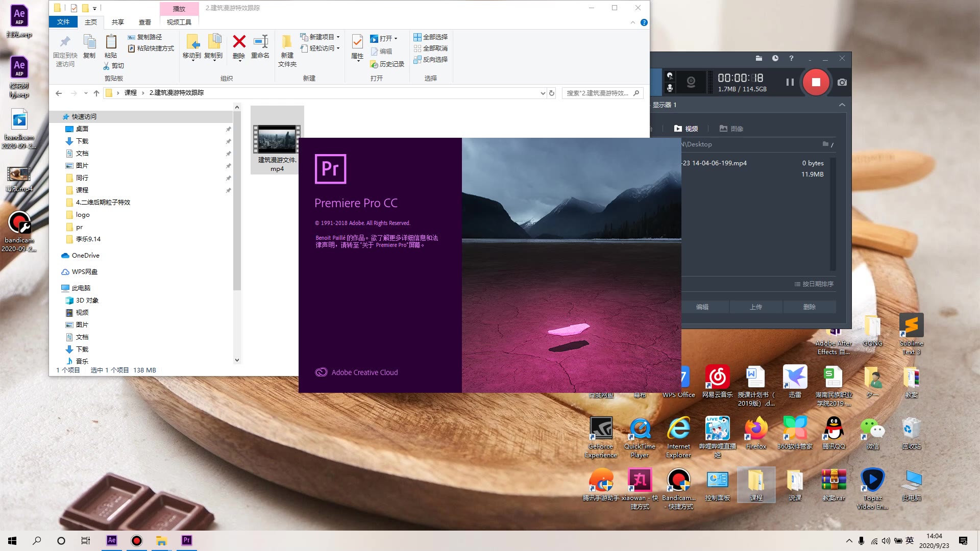
Task: Open the address bar history dropdown
Action: pyautogui.click(x=543, y=93)
